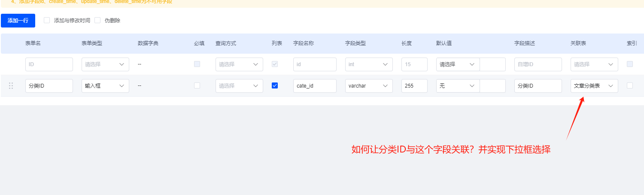Click the 关联表 column header
The width and height of the screenshot is (644, 195).
tap(578, 43)
